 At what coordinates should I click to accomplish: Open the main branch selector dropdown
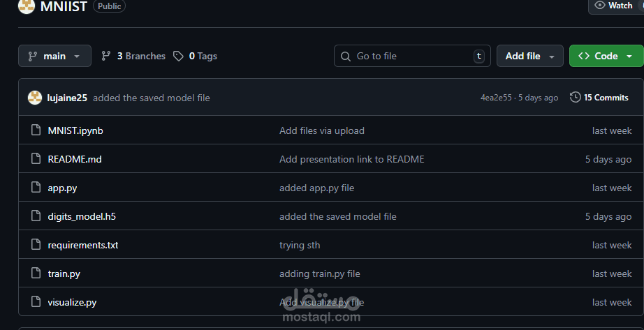54,56
